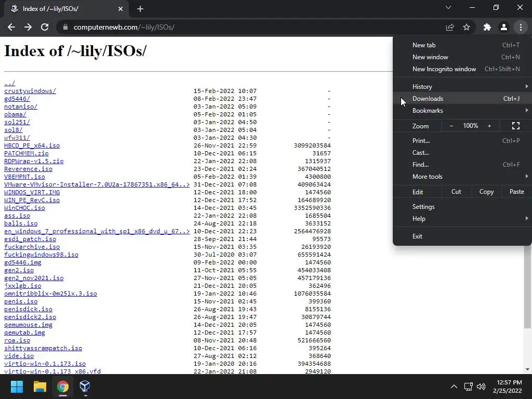Reload the page with the refresh icon
This screenshot has width=532, height=399.
[45, 27]
